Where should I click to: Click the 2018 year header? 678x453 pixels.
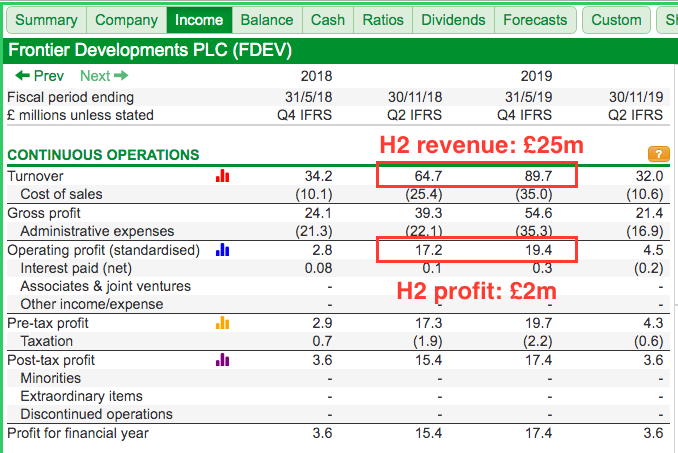tap(317, 76)
